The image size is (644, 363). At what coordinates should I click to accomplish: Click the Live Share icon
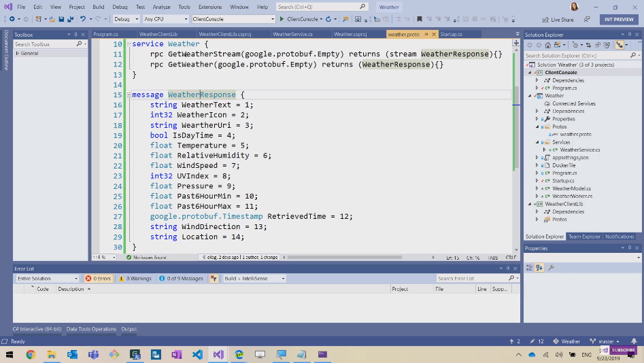545,20
